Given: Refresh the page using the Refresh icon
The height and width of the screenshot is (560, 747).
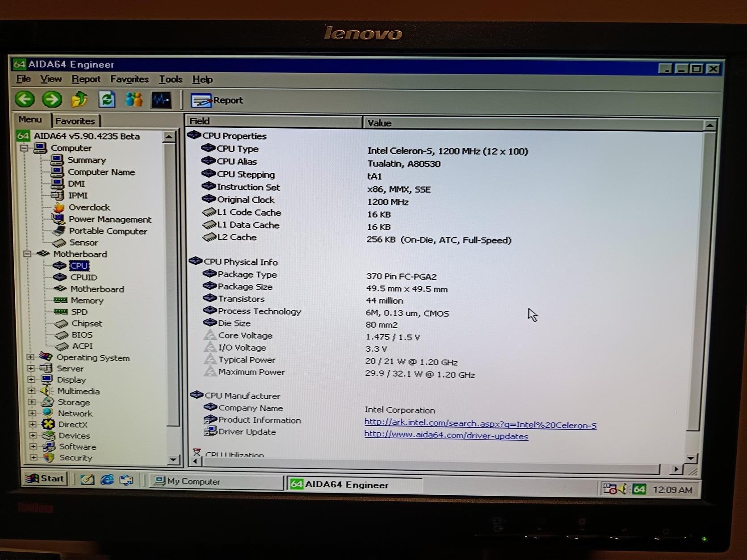Looking at the screenshot, I should (x=107, y=99).
